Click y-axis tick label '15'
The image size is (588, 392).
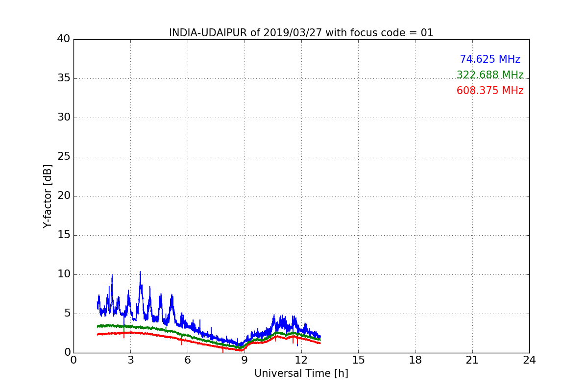[63, 235]
